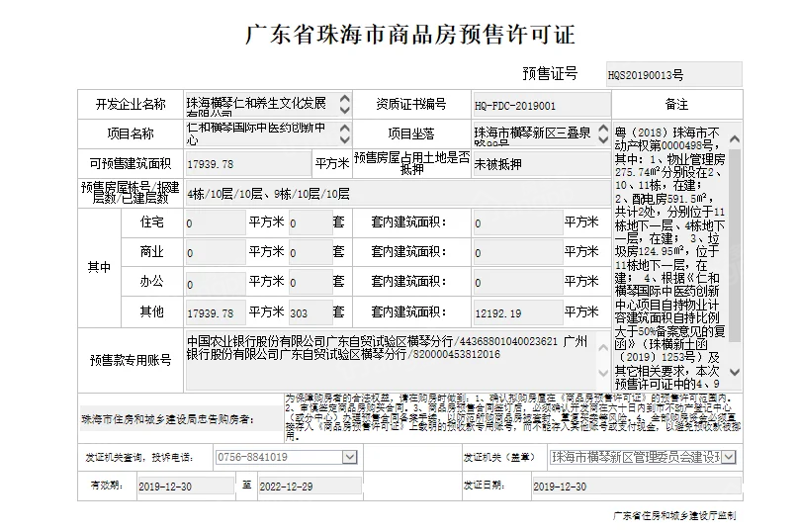Click the 开发企业名称 label
Screen dimensions: 799x532
[x=131, y=105]
